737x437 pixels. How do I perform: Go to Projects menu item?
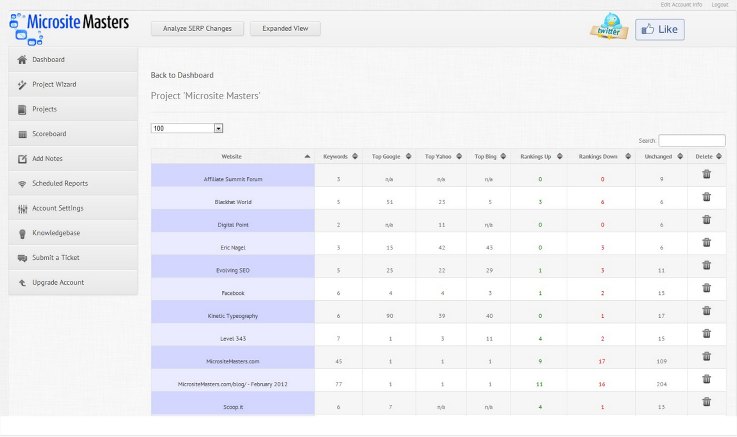pos(73,109)
